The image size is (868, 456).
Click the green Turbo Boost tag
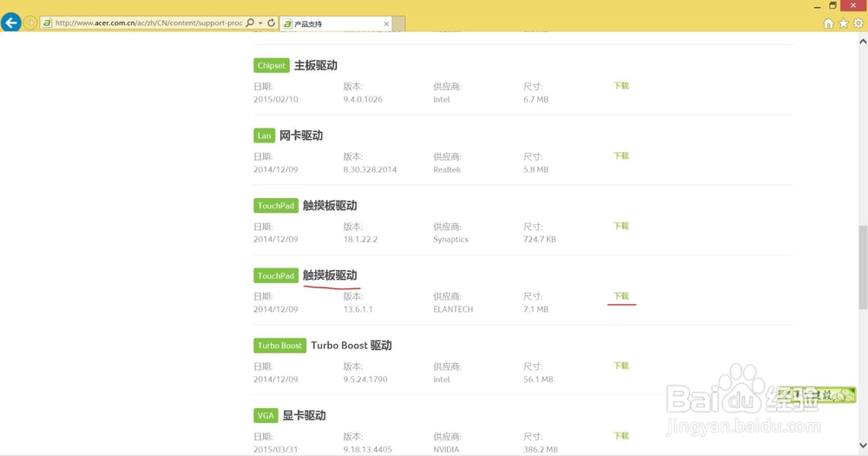(x=279, y=345)
